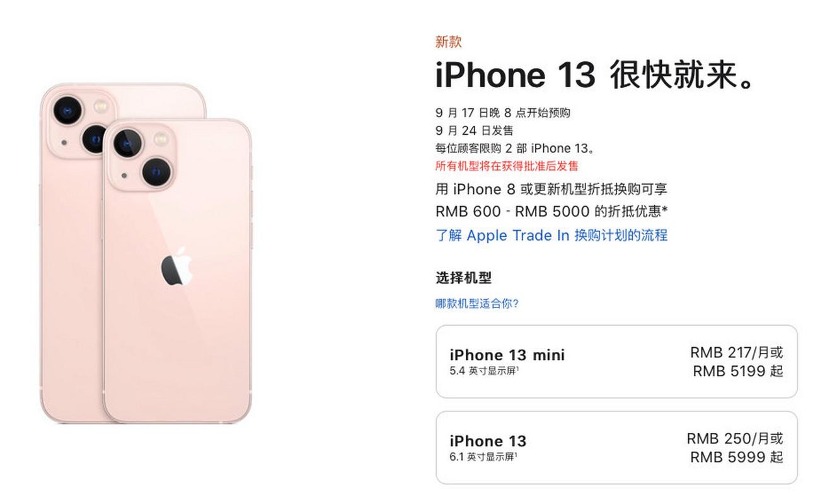837x504 pixels.
Task: Click the 9 月 17 日晚 8 点开始预购 line
Action: click(503, 113)
